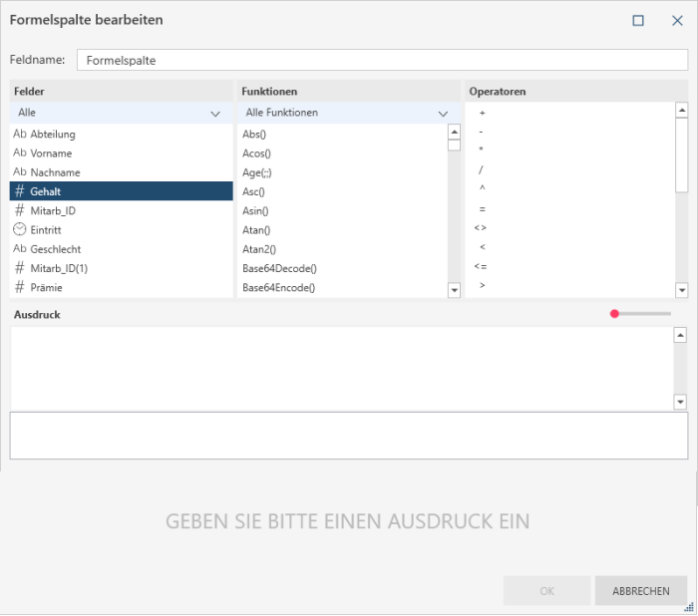Click the clock icon beside Eintritt
This screenshot has height=616, width=698.
pos(20,229)
